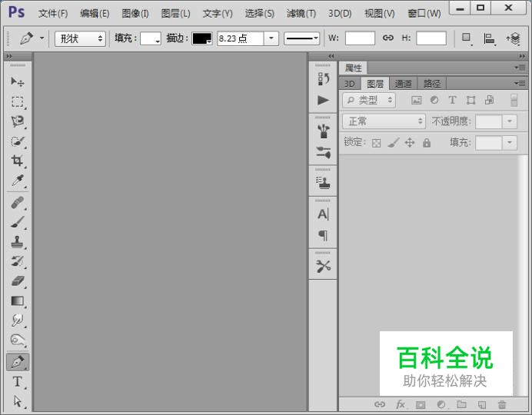532x415 pixels.
Task: Open the Brush Presets panel icon
Action: click(323, 152)
